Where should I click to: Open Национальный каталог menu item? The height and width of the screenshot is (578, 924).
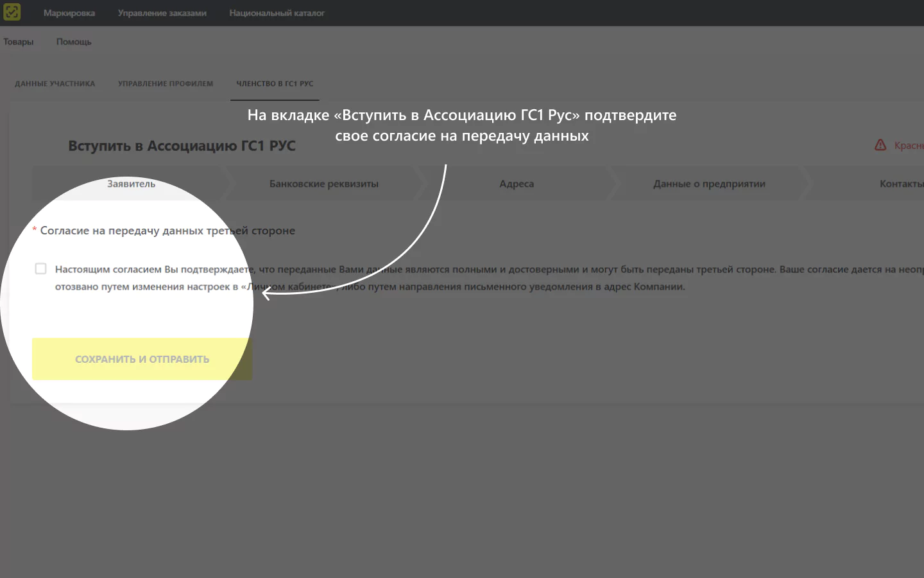pos(277,13)
